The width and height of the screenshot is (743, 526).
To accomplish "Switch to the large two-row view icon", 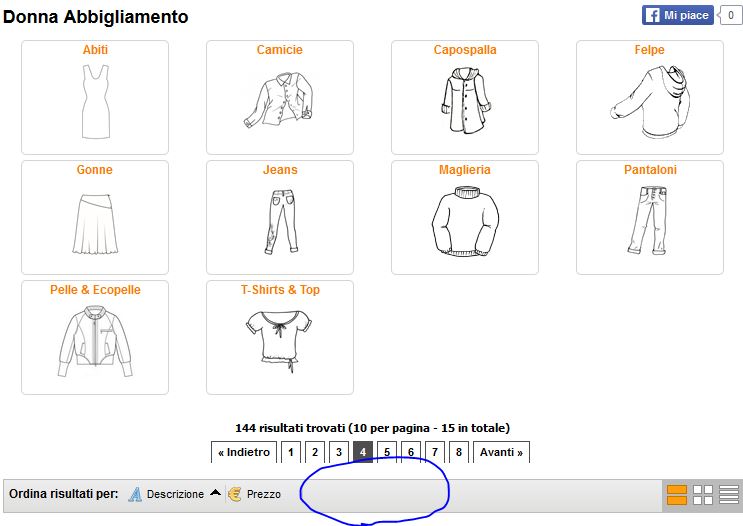I will [677, 495].
